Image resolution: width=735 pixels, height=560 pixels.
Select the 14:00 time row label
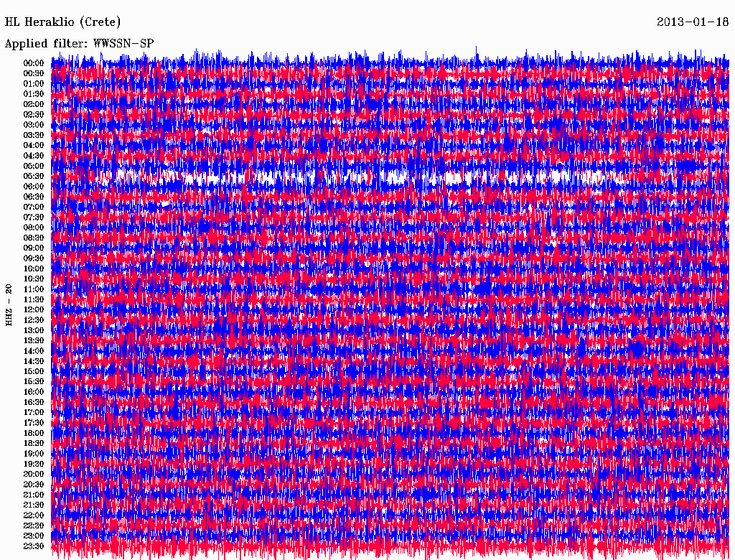point(34,351)
